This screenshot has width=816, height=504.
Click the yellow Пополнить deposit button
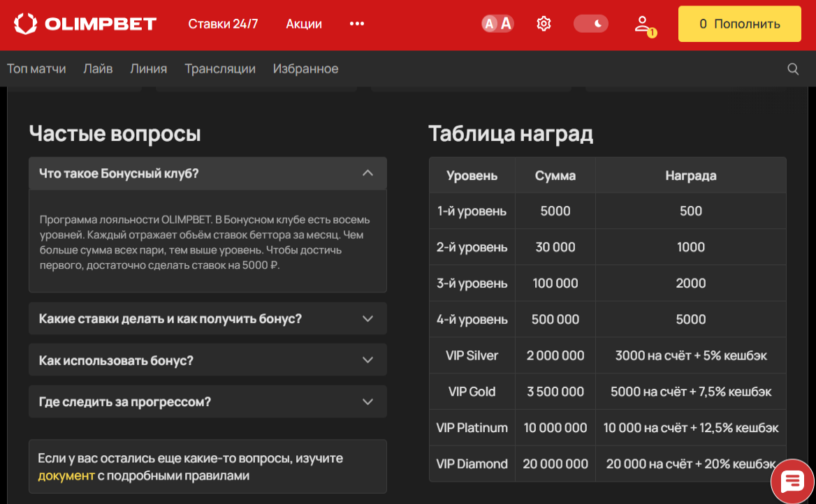[x=739, y=24]
